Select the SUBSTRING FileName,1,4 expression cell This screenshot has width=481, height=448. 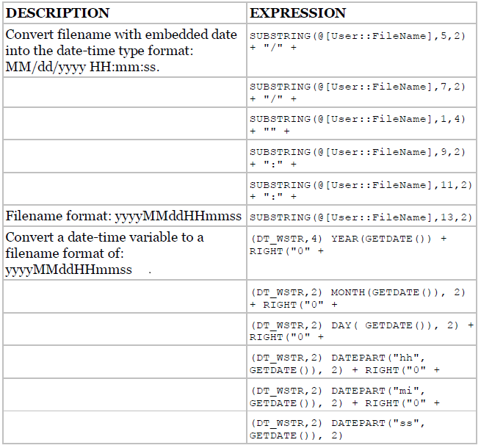(x=362, y=123)
